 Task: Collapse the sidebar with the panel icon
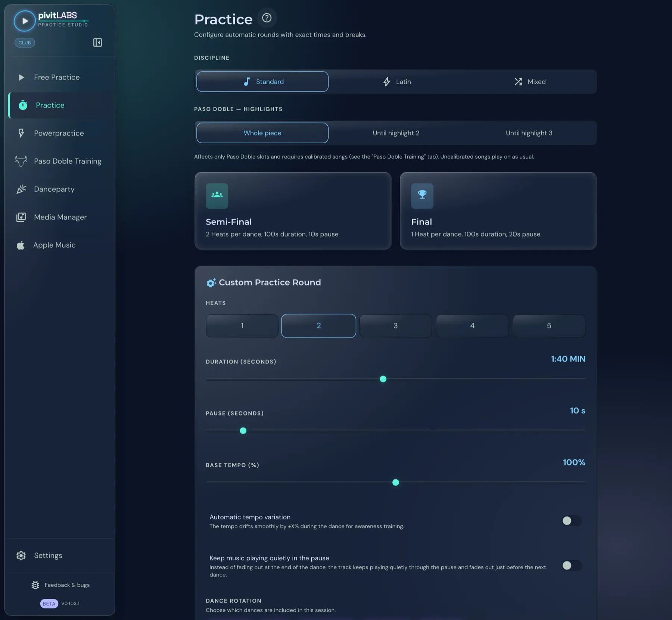(97, 43)
